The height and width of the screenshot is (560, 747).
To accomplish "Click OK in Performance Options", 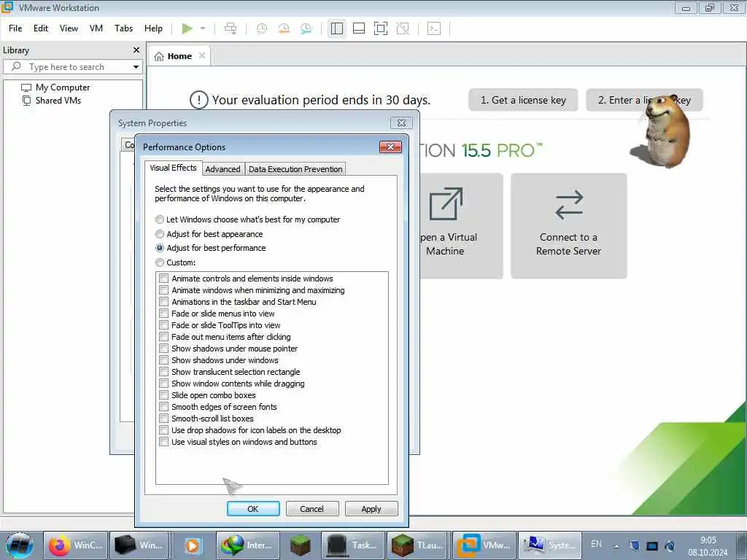I will (x=253, y=508).
